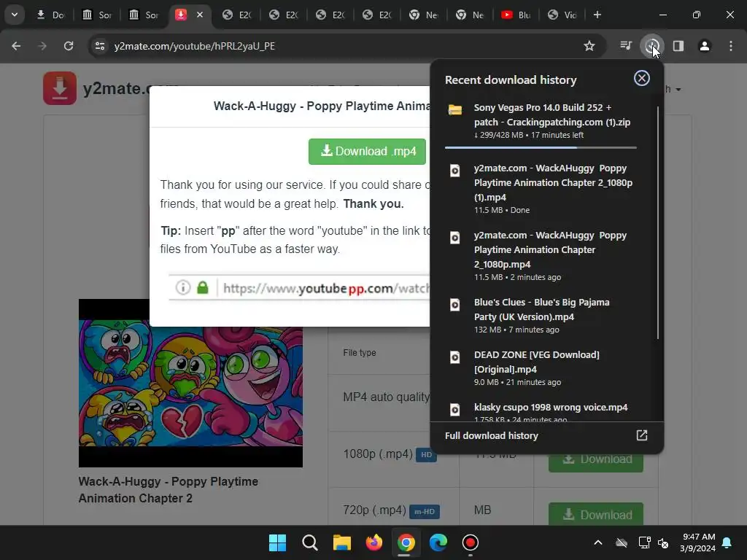Image resolution: width=747 pixels, height=560 pixels.
Task: Click the Sony Vegas download progress bar
Action: [x=541, y=147]
